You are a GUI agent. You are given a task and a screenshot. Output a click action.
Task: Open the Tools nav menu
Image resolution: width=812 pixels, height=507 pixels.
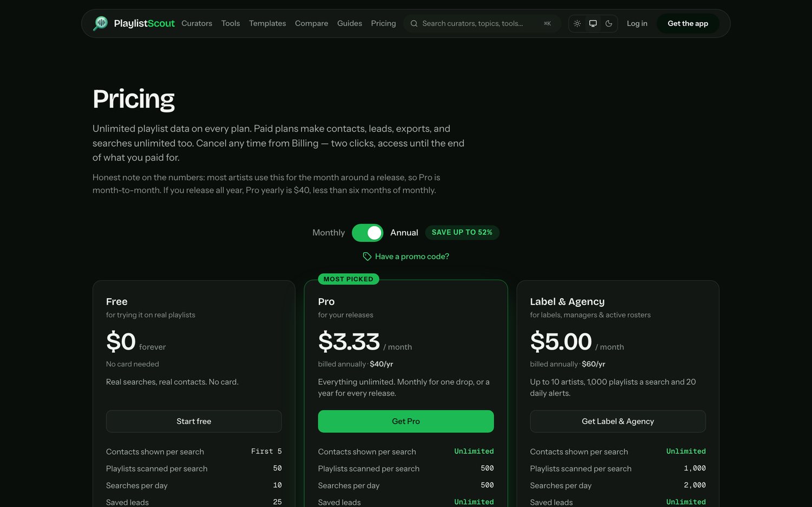coord(231,23)
